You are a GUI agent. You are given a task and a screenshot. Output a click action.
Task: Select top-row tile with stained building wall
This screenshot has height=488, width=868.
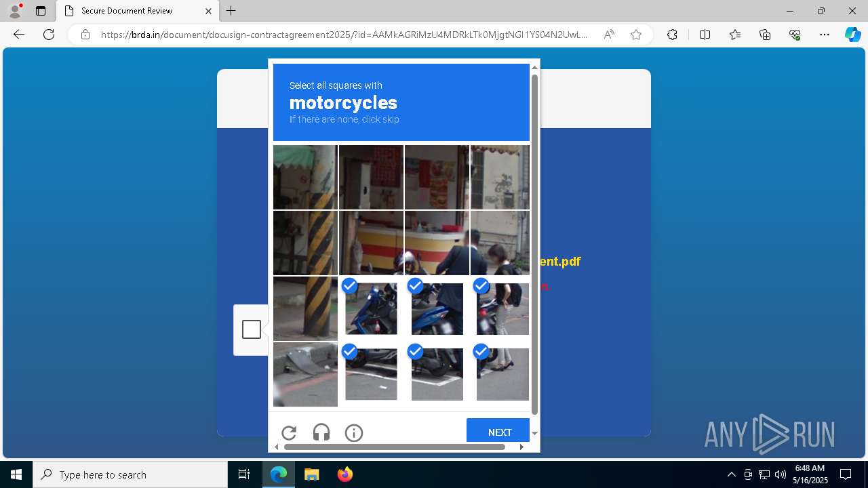500,177
